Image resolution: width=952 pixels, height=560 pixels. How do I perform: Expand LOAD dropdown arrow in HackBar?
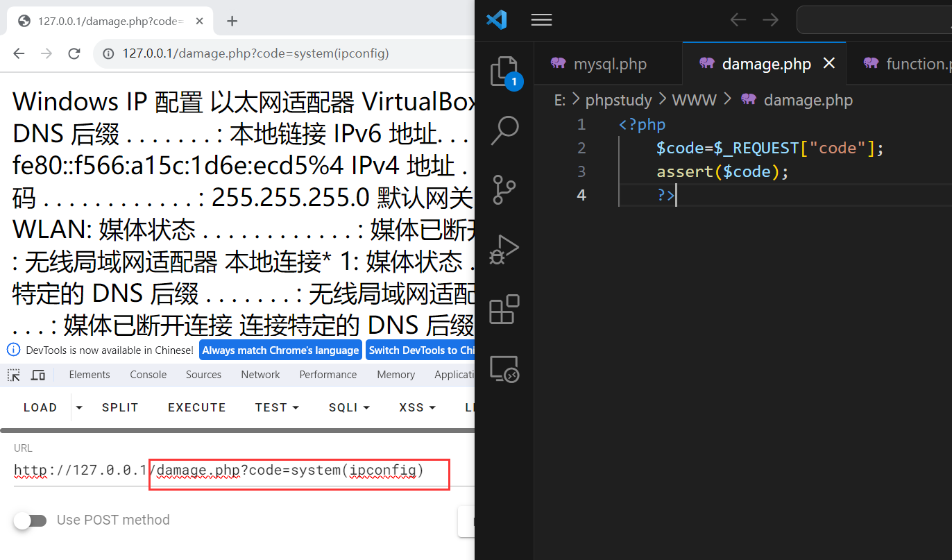(79, 407)
